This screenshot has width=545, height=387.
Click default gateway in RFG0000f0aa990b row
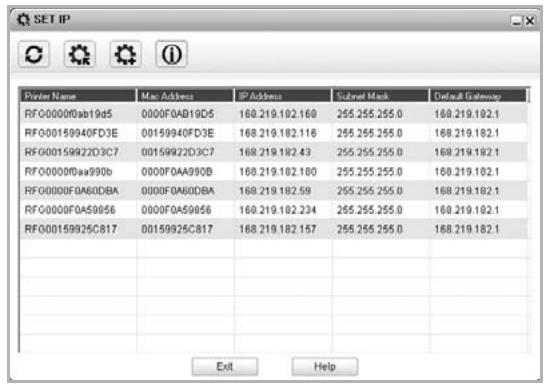pos(467,172)
